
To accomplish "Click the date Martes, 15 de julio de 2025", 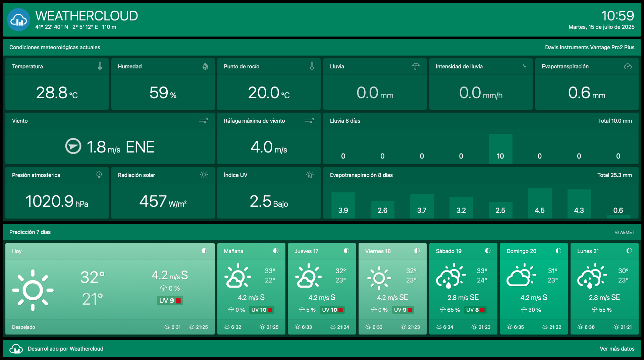I will coord(601,27).
